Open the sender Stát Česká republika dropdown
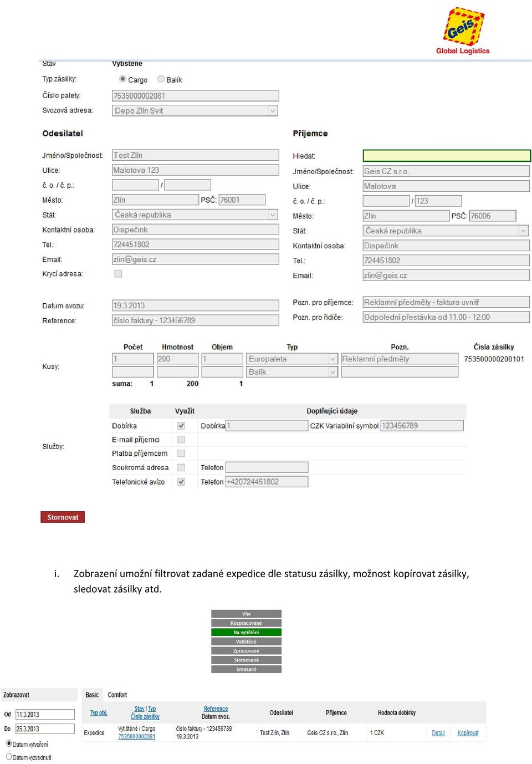Viewport: 532px width, 764px height. pos(195,215)
